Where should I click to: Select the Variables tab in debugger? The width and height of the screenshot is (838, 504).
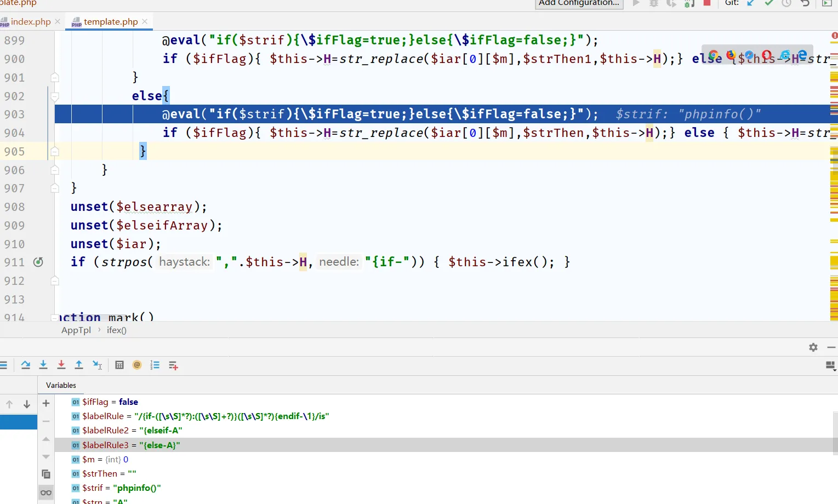point(61,385)
